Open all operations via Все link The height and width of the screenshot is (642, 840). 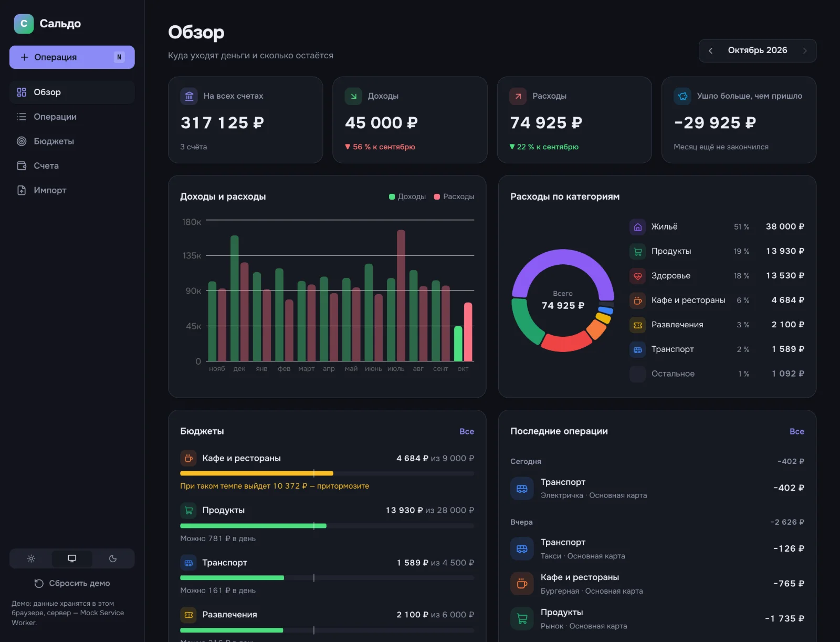(x=797, y=431)
